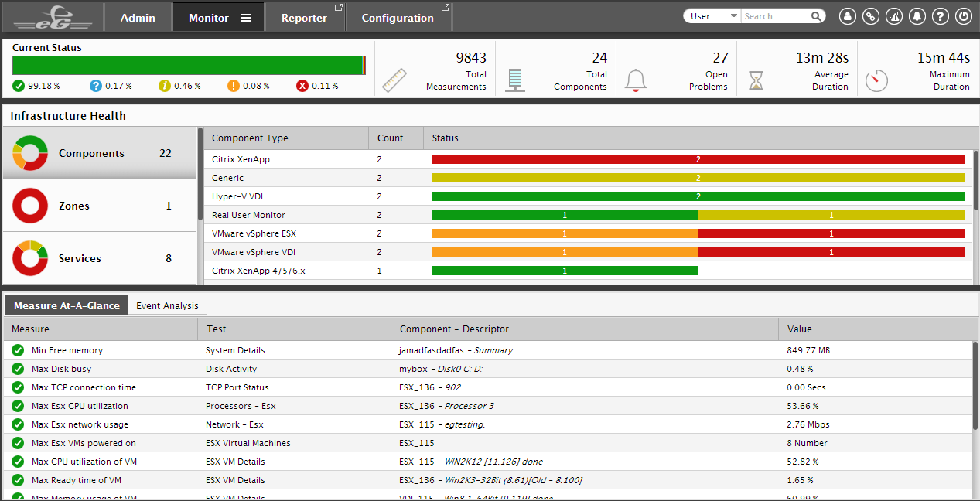Image resolution: width=980 pixels, height=501 pixels.
Task: Click the ruler Total Measurements icon
Action: tap(394, 80)
